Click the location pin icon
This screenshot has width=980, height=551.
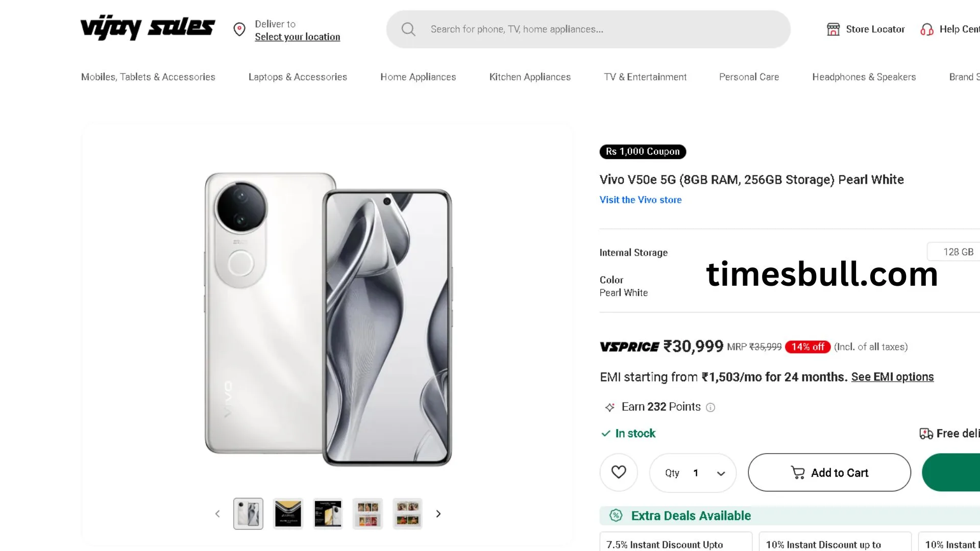(x=239, y=30)
